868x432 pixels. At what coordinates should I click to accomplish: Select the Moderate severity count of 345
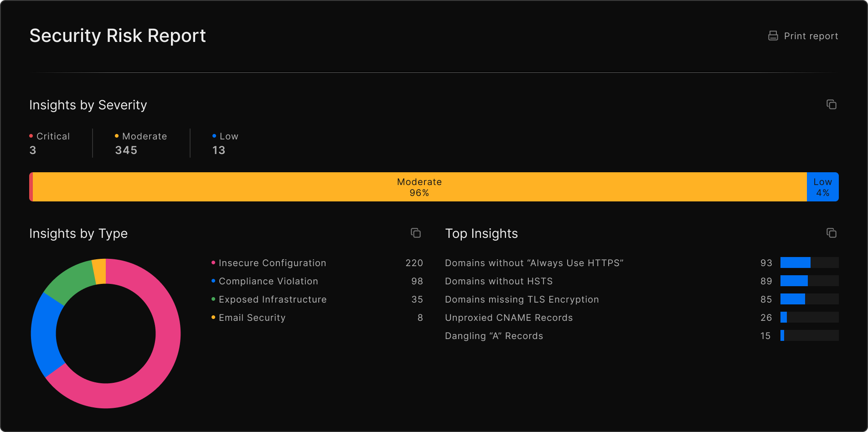[x=126, y=150]
